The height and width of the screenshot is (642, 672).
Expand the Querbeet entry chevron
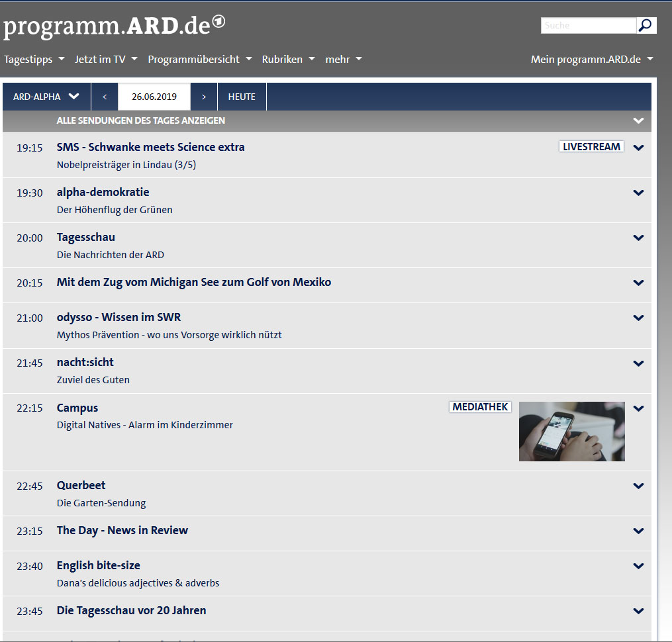tap(638, 486)
